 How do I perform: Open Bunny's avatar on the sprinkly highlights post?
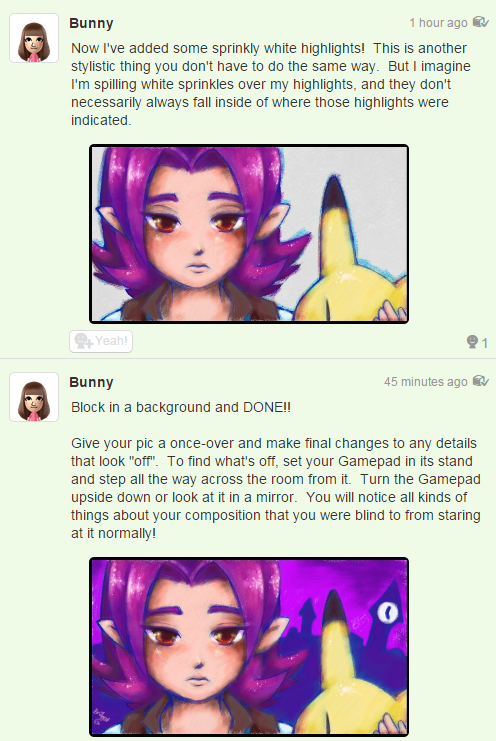[x=34, y=38]
